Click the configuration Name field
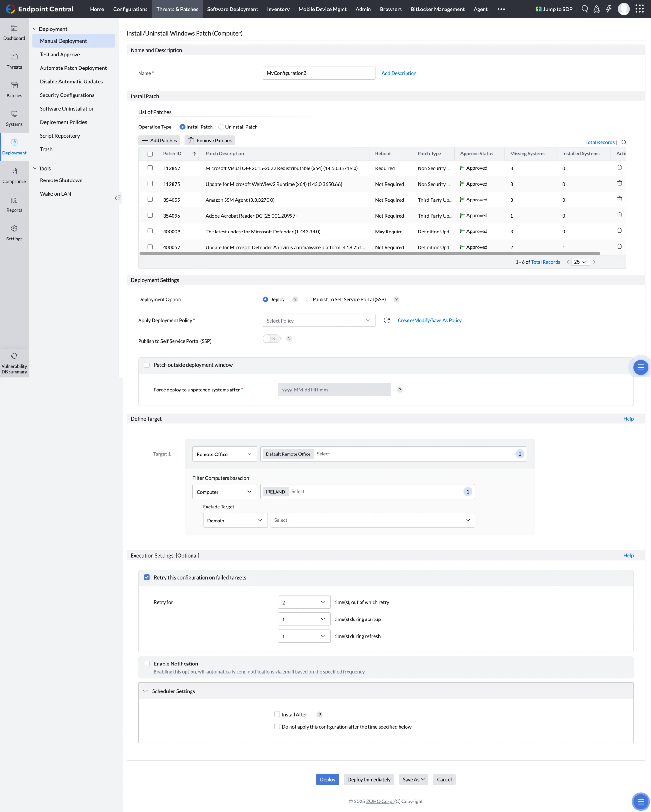Screen dimensions: 651x812 click(x=319, y=73)
